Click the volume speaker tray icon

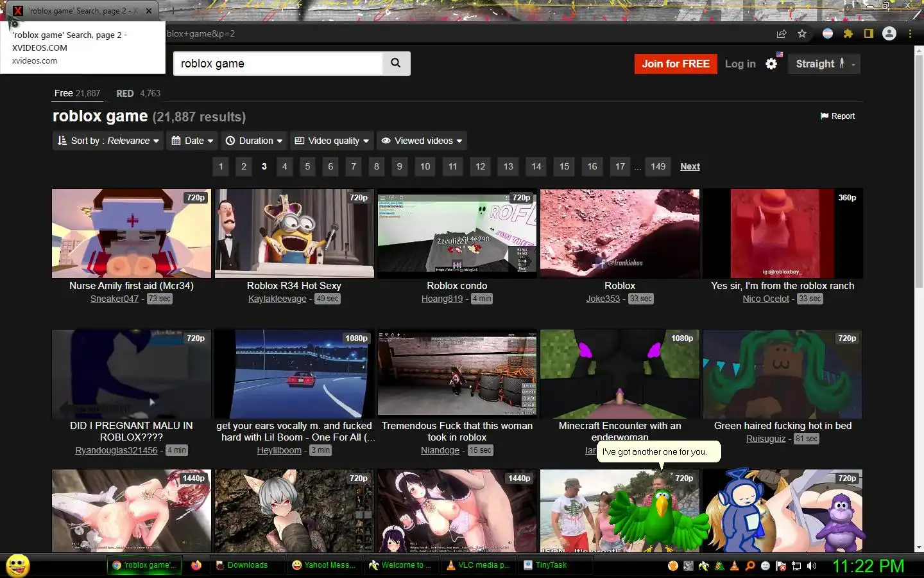(812, 566)
